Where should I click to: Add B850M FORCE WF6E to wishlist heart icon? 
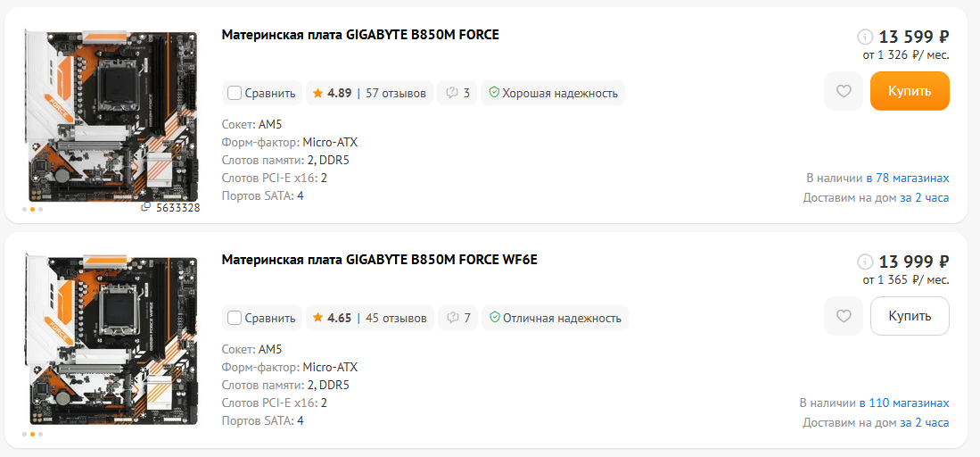tap(844, 316)
